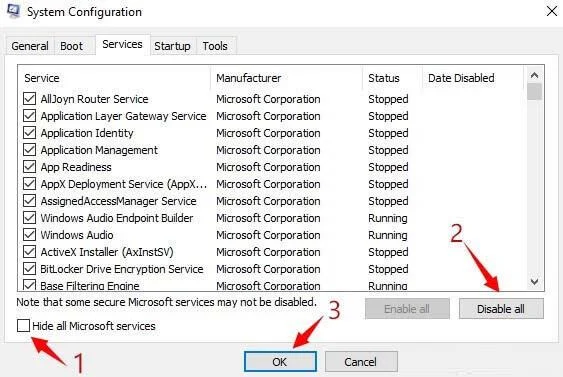Toggle the Application Identity checkbox

[29, 133]
